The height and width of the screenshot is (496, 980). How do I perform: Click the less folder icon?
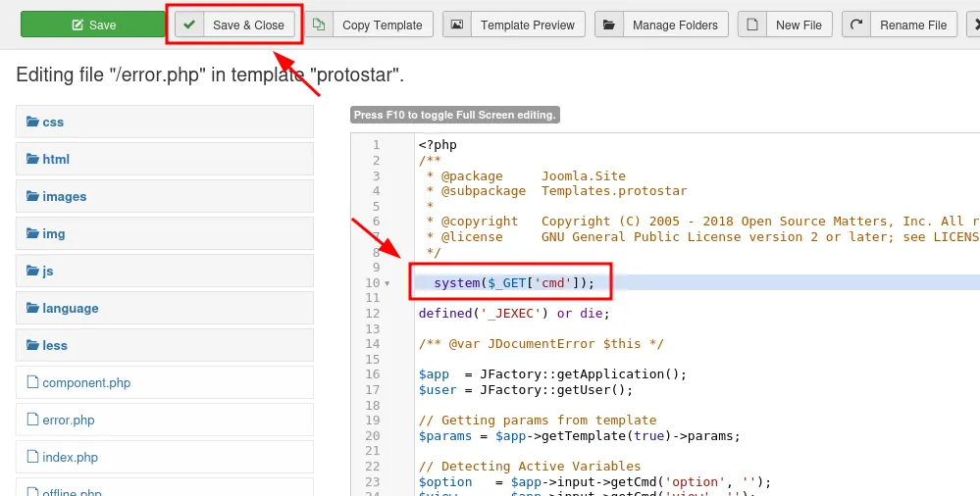tap(32, 345)
